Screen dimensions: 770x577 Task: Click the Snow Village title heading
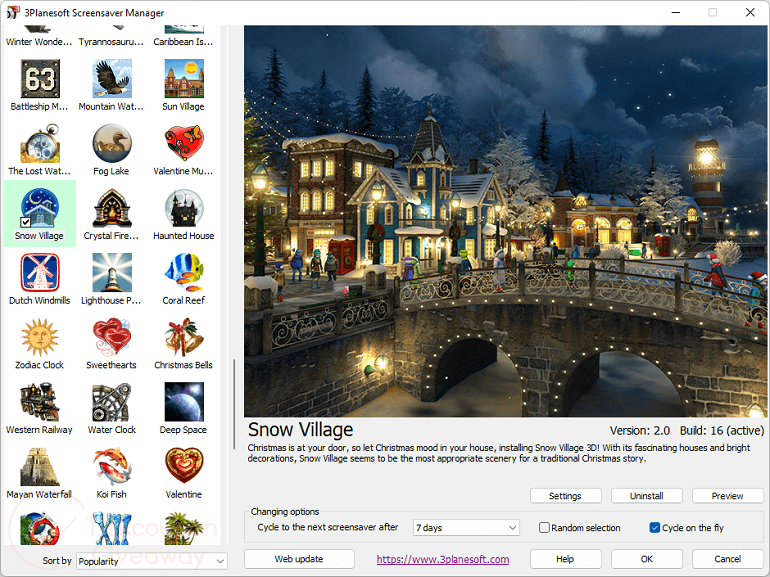pos(300,430)
